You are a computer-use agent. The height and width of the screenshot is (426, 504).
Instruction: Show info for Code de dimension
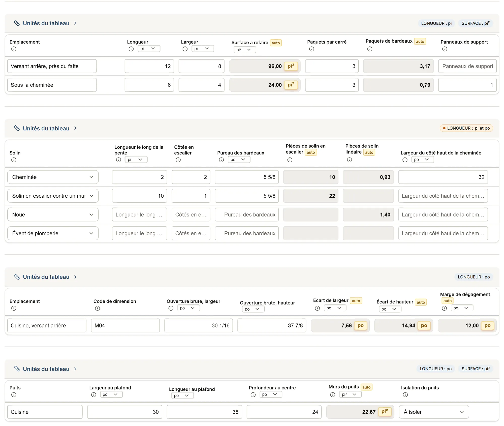click(98, 308)
